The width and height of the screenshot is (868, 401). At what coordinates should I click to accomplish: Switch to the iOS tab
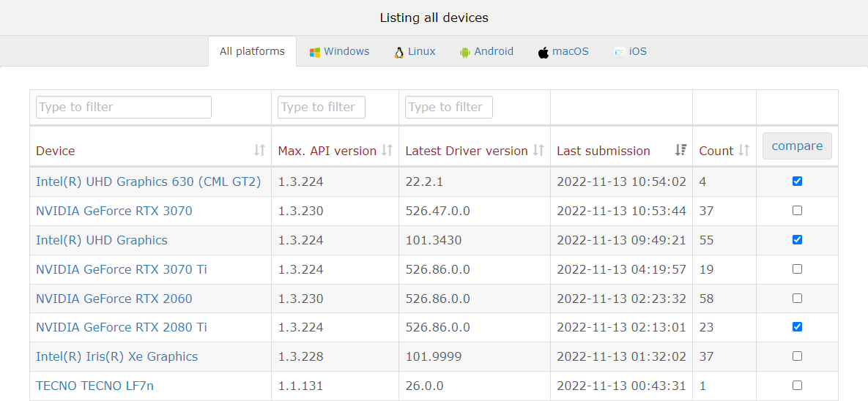coord(630,51)
